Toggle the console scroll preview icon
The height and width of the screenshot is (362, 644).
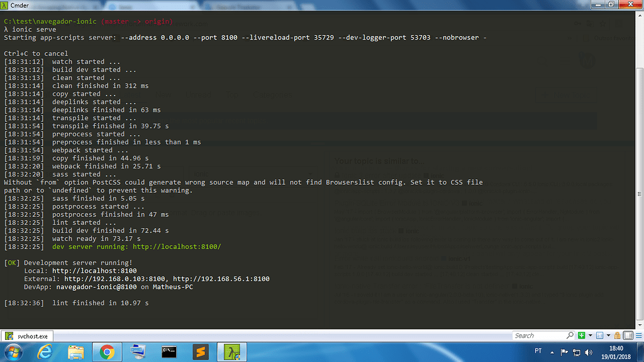click(627, 335)
